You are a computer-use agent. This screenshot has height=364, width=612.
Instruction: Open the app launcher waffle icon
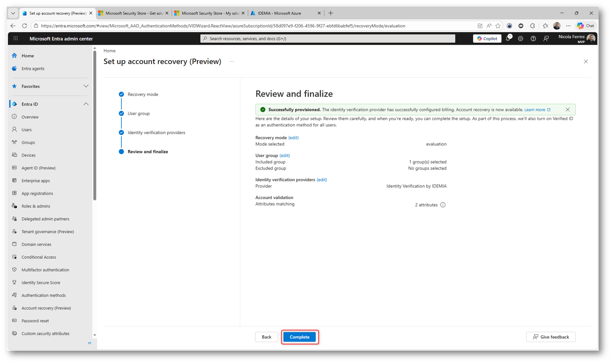(16, 38)
